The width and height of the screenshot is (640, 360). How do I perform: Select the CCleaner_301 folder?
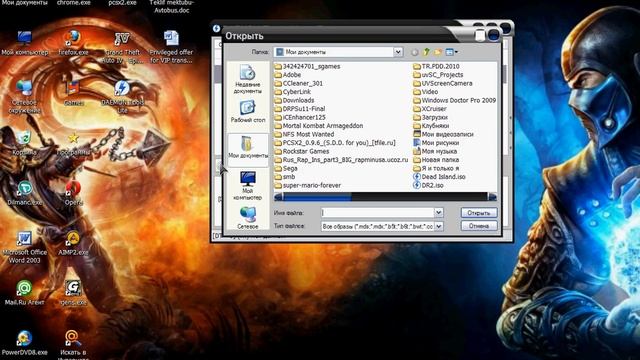pos(299,83)
